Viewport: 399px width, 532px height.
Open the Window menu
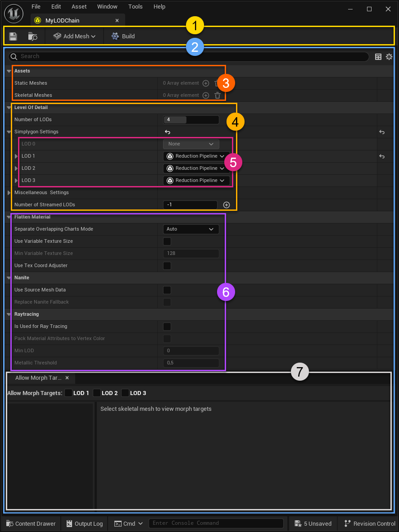(x=107, y=6)
